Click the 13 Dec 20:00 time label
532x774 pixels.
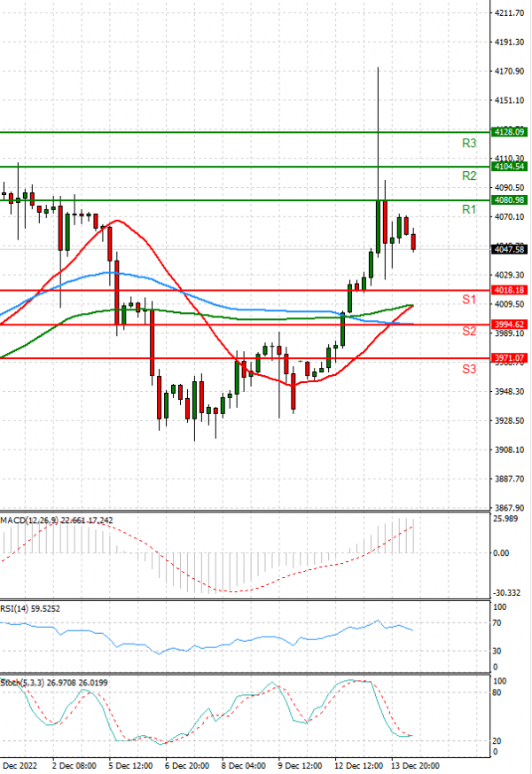[415, 766]
